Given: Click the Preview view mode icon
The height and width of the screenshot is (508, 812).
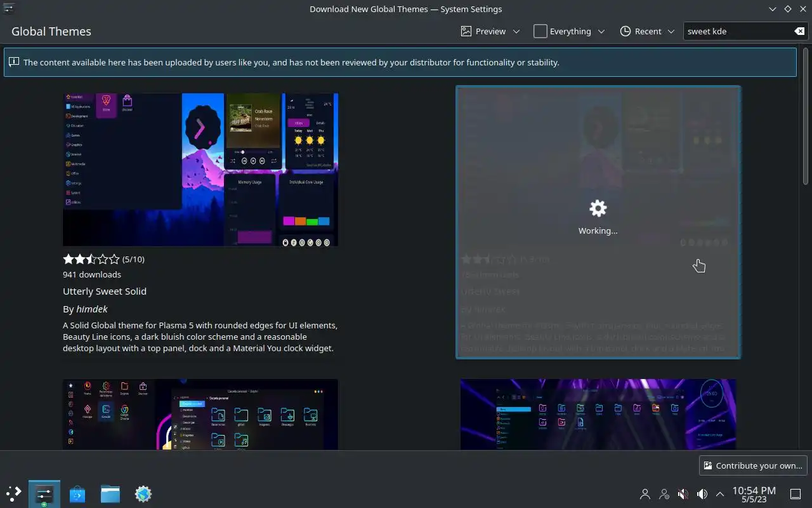Looking at the screenshot, I should [466, 31].
